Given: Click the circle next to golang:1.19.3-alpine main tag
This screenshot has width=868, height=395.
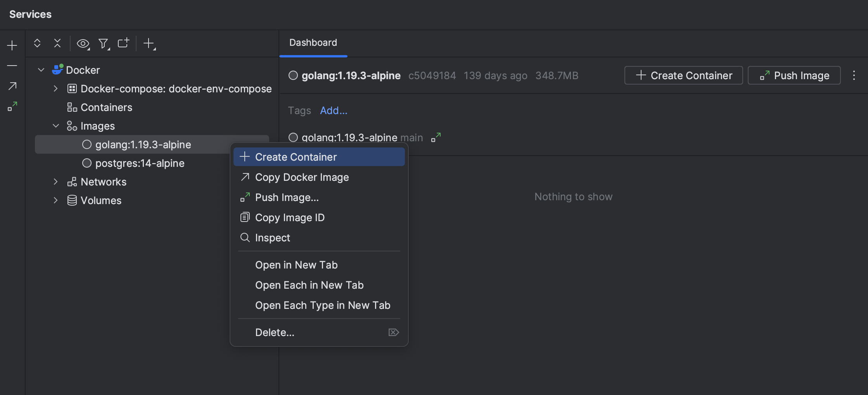Looking at the screenshot, I should [293, 137].
